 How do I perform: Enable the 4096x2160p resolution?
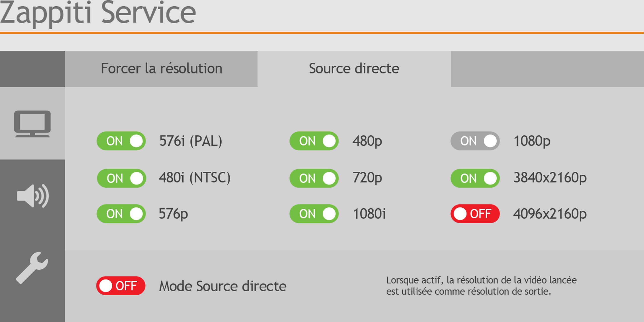475,214
